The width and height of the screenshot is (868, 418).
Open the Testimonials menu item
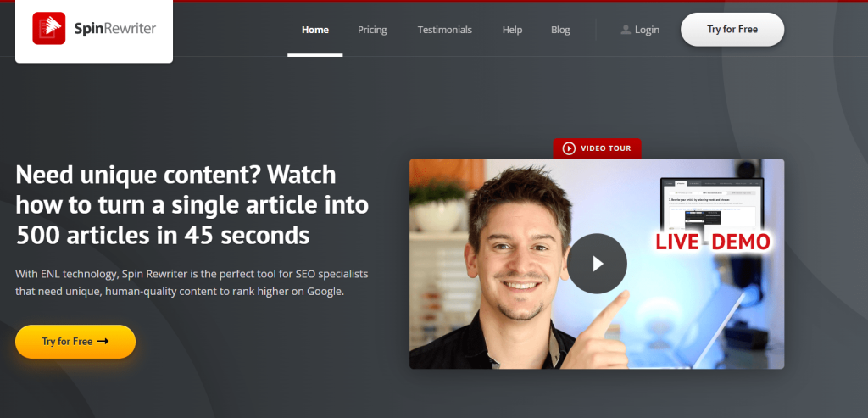(x=444, y=30)
